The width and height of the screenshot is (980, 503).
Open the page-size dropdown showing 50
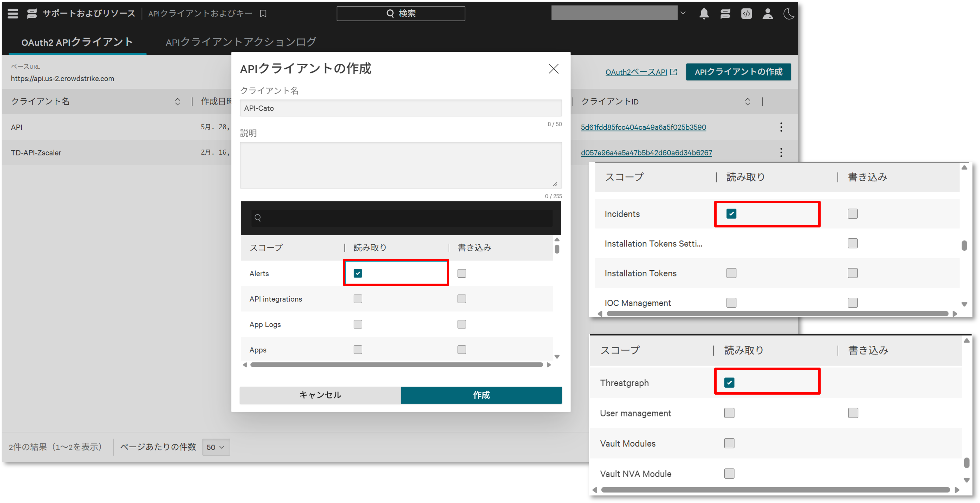point(216,447)
